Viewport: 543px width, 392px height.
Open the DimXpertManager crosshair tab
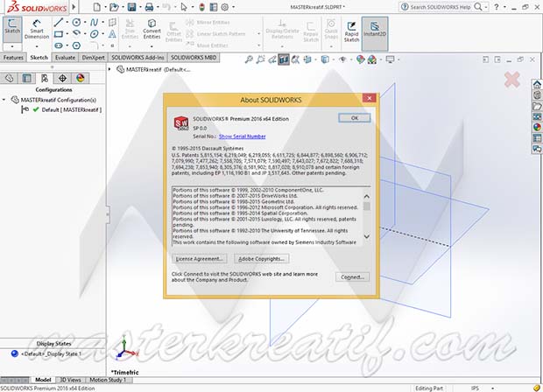(62, 78)
